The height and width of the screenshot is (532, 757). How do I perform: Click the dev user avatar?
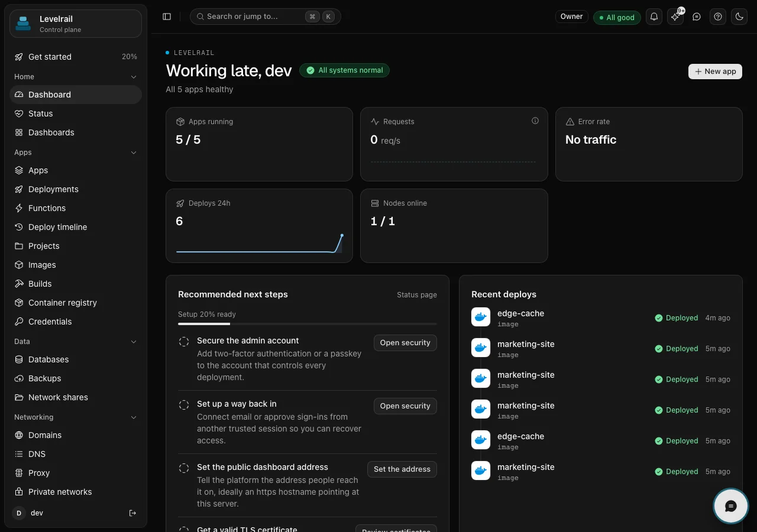(19, 513)
